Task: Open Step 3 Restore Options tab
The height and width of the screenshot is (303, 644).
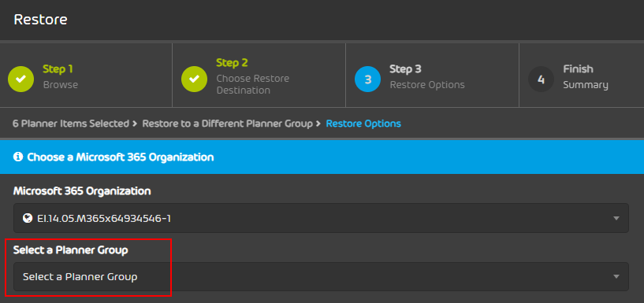Action: click(x=433, y=76)
